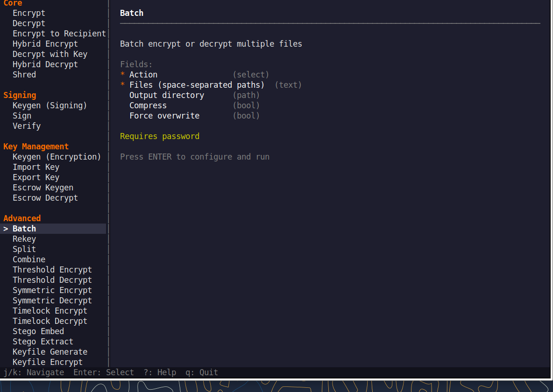
Task: Select Keyfile Generate
Action: 50,351
